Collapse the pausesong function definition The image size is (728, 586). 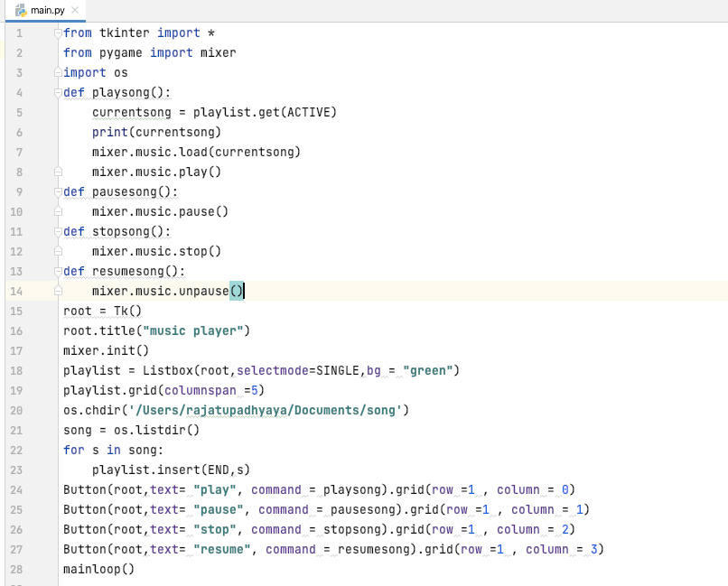pos(58,191)
